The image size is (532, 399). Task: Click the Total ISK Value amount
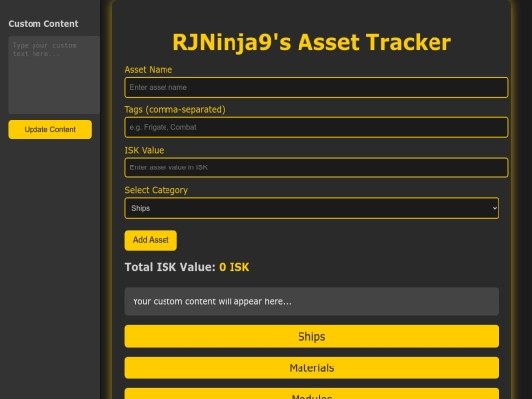click(234, 267)
